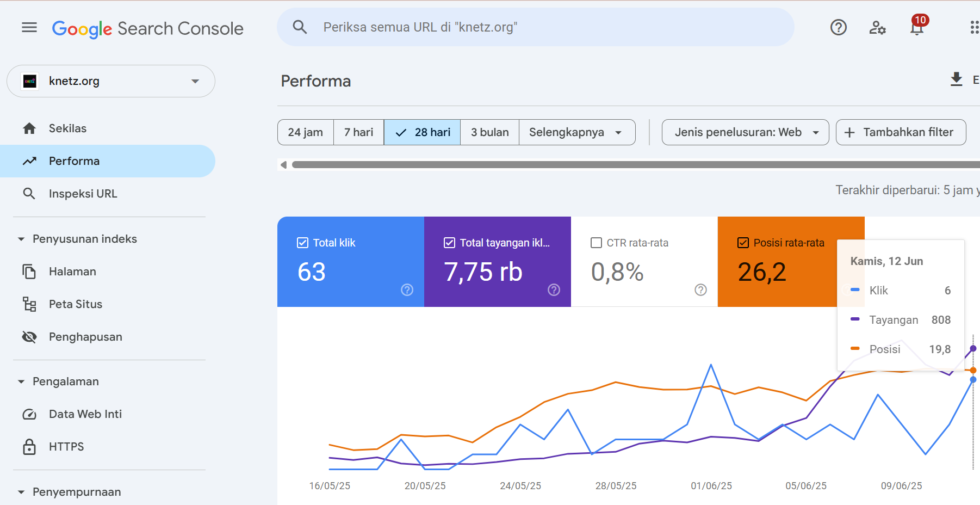Open the knetz.org property selector dropdown
The image size is (980, 505).
point(111,81)
